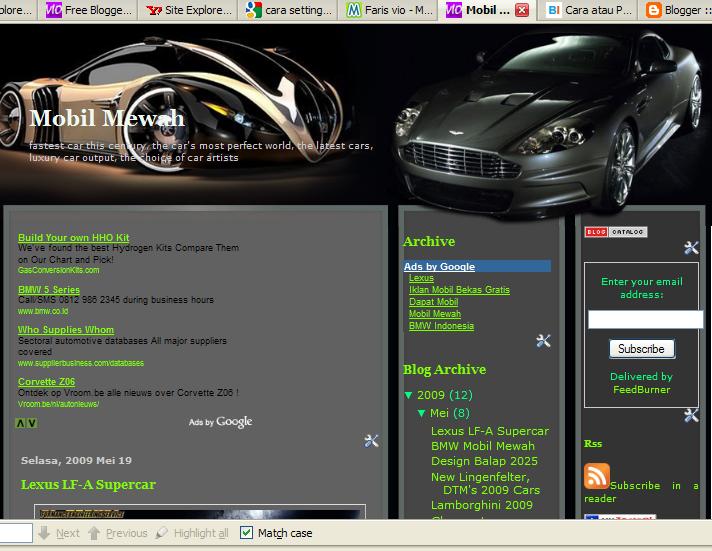Open the BMW 5 Series ad link
This screenshot has width=712, height=551.
pos(49,290)
